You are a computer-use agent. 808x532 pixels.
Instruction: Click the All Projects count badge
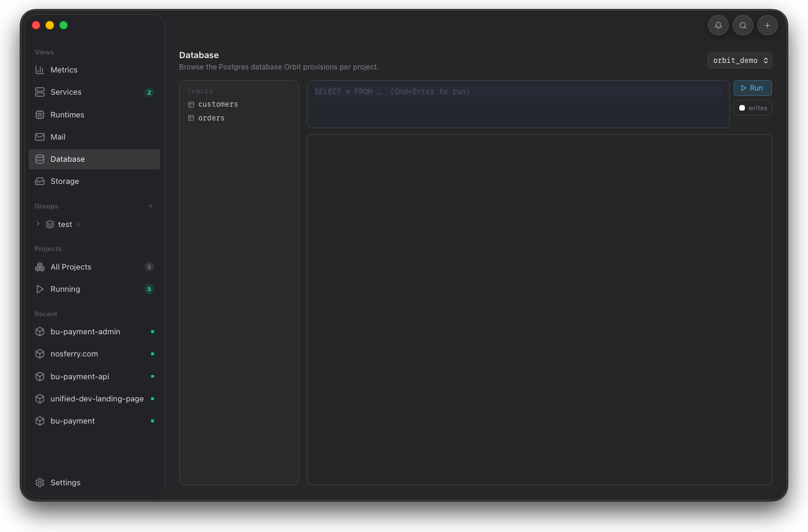pos(149,267)
